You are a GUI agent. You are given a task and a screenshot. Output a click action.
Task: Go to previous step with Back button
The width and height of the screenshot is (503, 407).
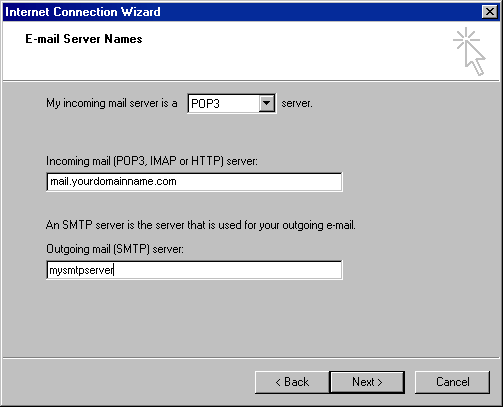[292, 382]
